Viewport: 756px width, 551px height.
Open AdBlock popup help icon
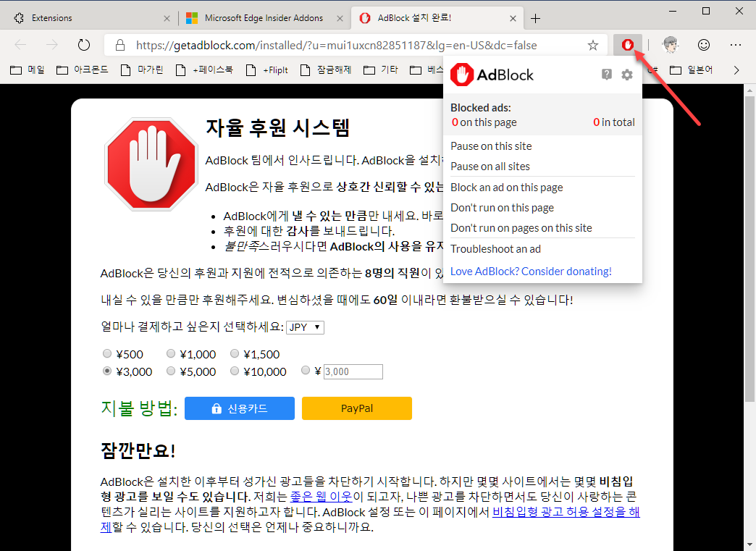(x=607, y=75)
